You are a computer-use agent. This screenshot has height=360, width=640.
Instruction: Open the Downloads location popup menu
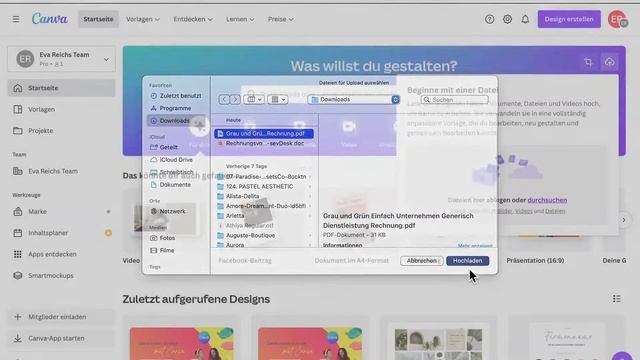tap(354, 100)
